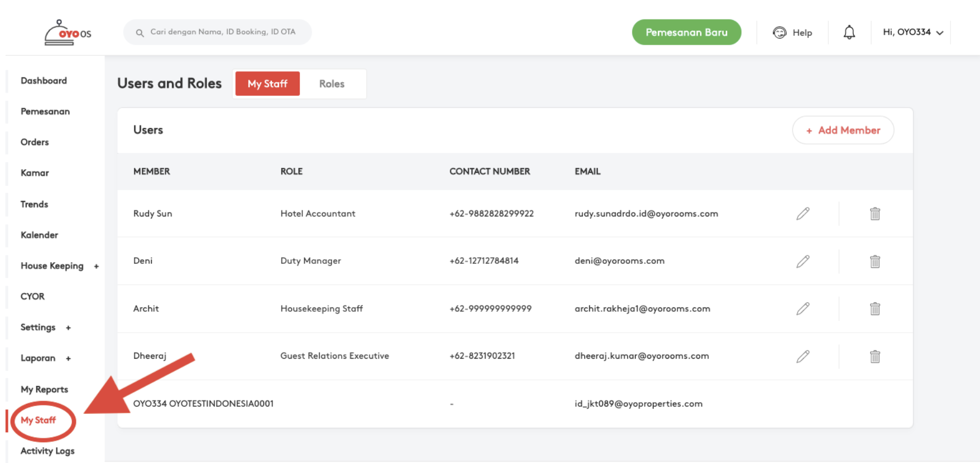Click email rudy.sunadrdo.id@oyorooms.com
980x463 pixels.
click(646, 214)
